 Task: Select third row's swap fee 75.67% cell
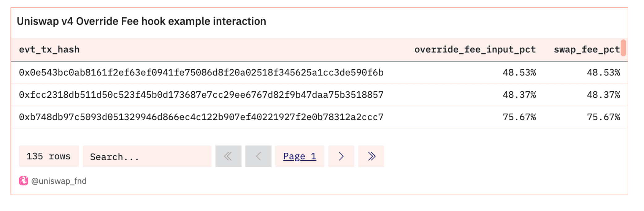tap(603, 117)
